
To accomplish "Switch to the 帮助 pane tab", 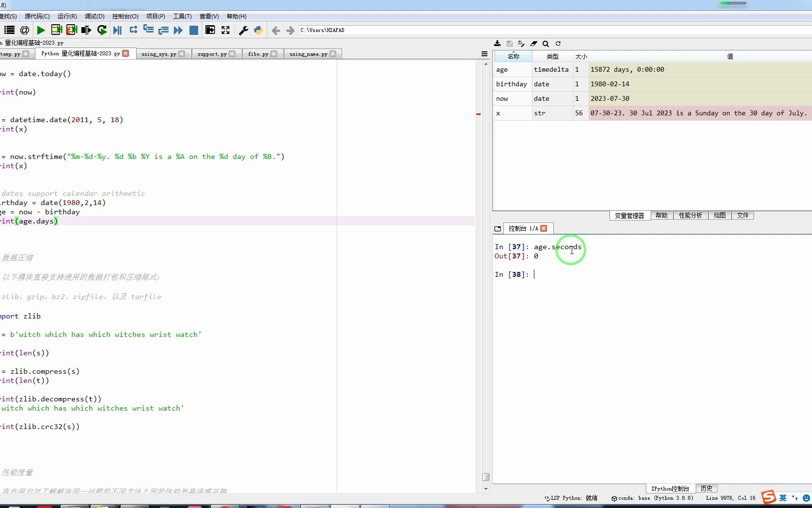I will [x=661, y=215].
